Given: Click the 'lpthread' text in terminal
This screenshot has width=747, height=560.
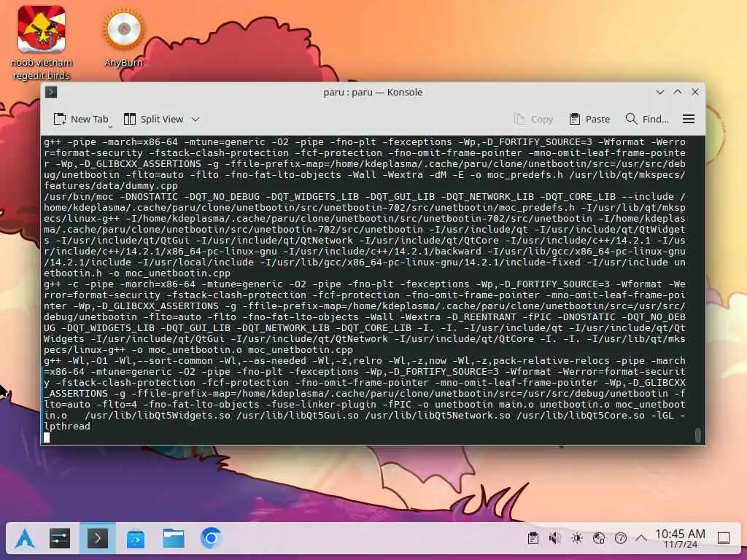Looking at the screenshot, I should tap(67, 426).
